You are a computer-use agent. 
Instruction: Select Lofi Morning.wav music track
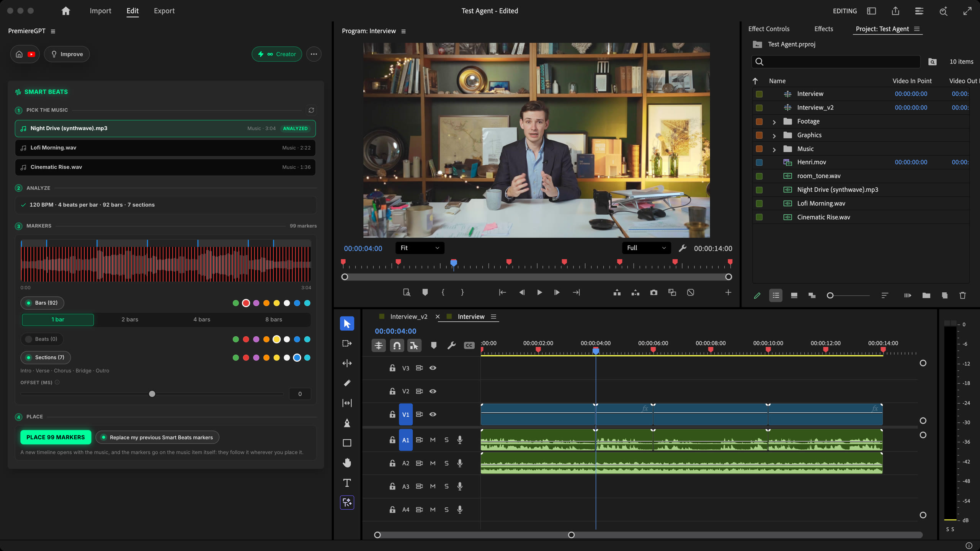pyautogui.click(x=165, y=148)
